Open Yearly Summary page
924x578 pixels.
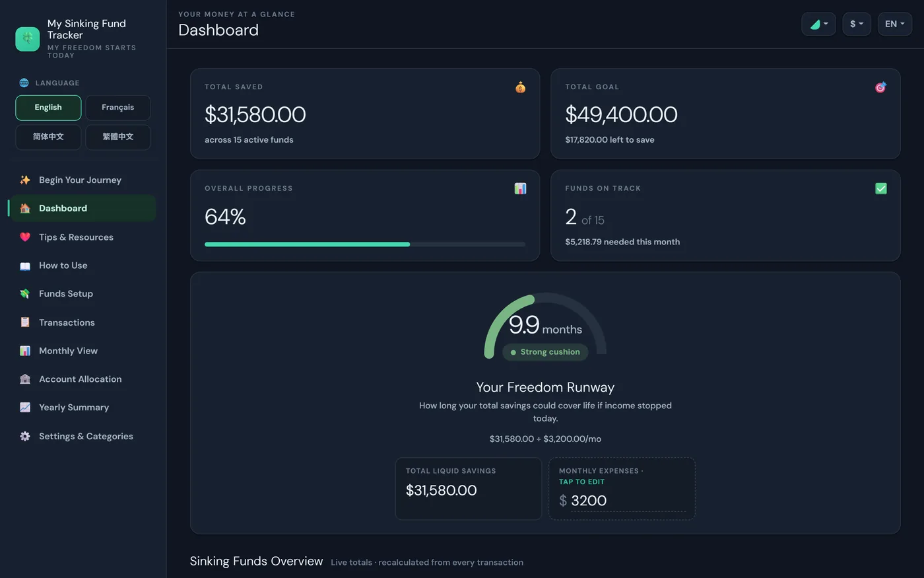point(82,408)
